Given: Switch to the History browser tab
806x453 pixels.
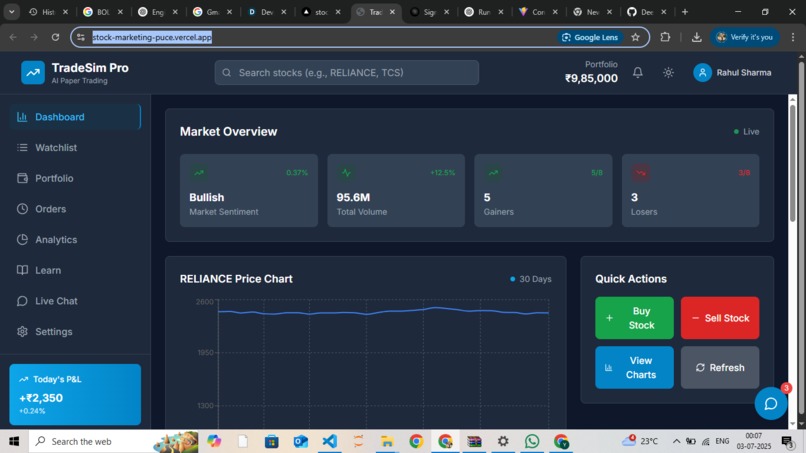Looking at the screenshot, I should (49, 12).
